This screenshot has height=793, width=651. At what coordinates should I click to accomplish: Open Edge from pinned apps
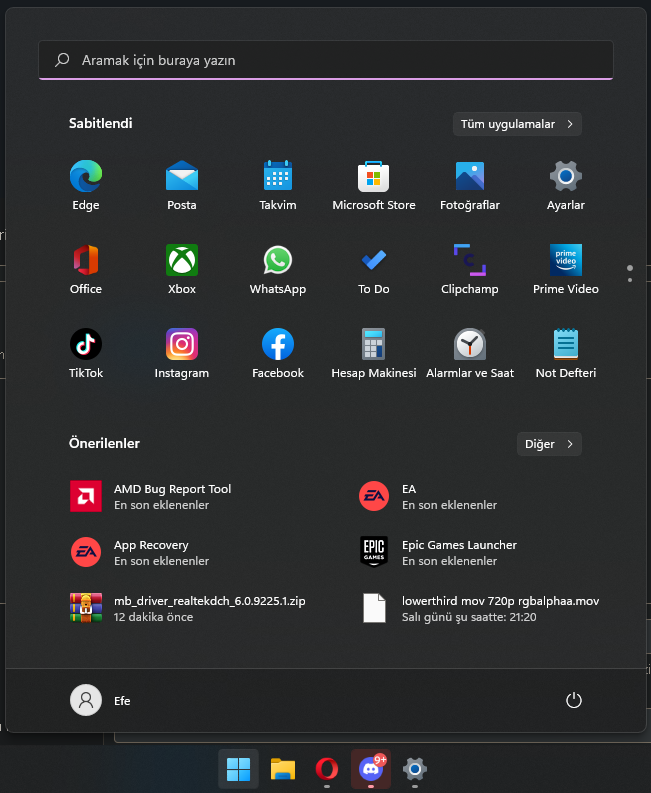85,185
